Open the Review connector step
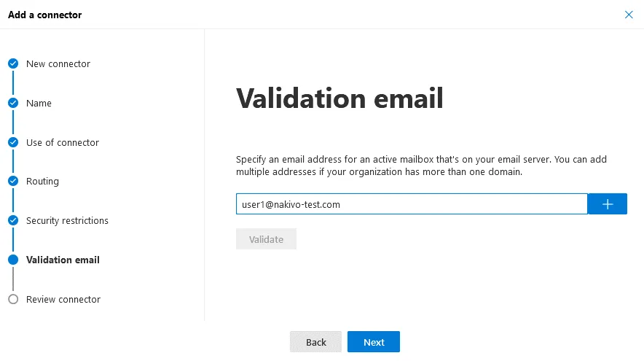This screenshot has height=361, width=644. 63,299
